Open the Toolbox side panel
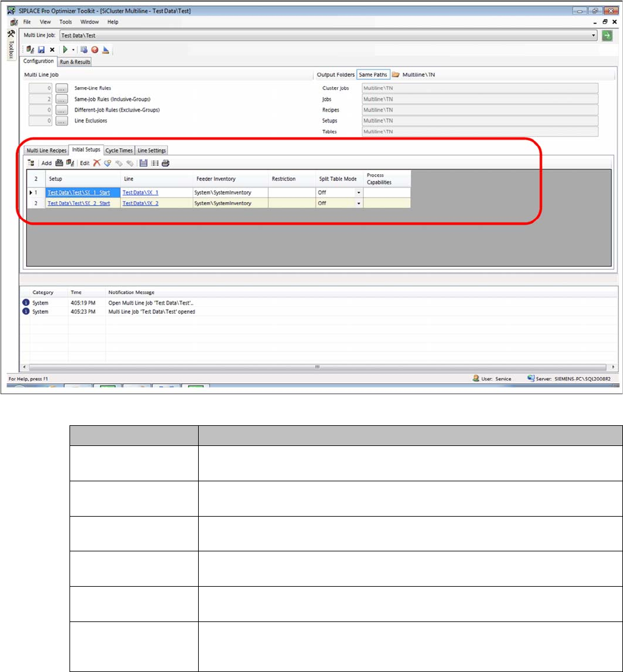Viewport: 623px width, 672px height. point(12,44)
